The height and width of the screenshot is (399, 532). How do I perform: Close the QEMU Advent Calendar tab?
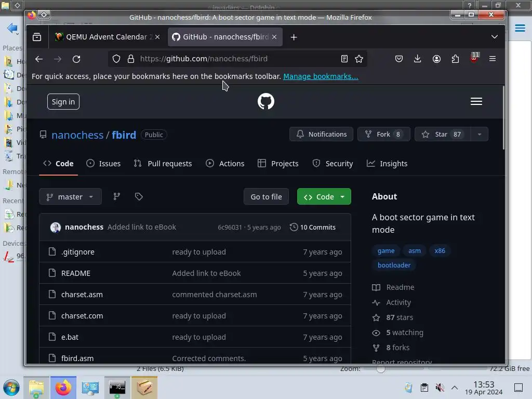[x=157, y=37]
